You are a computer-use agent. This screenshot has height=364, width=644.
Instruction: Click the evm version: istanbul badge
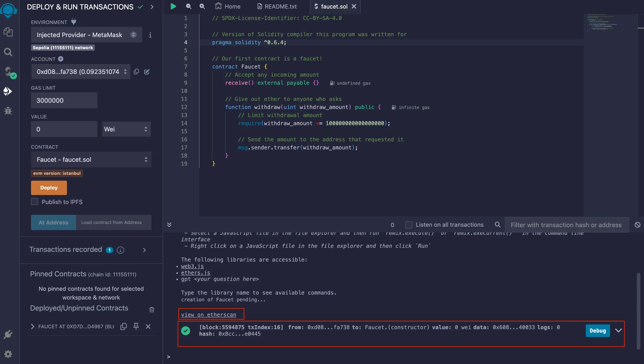coord(57,173)
